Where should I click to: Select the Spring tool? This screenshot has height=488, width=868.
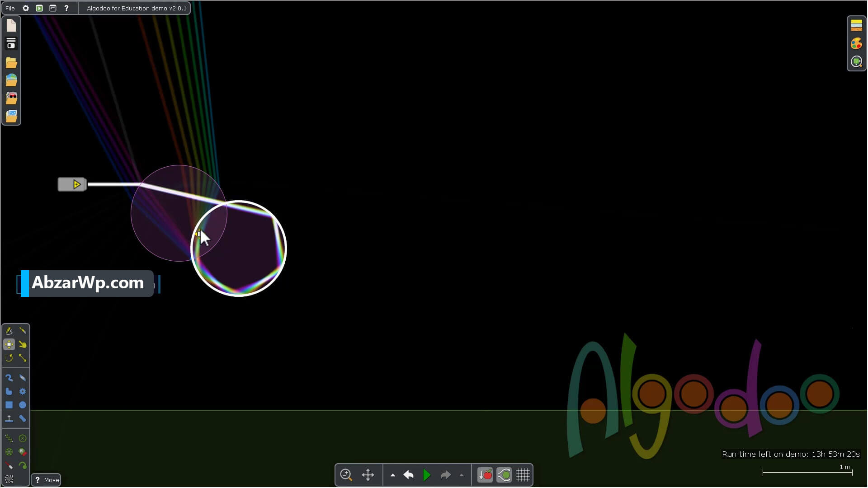coord(9,438)
